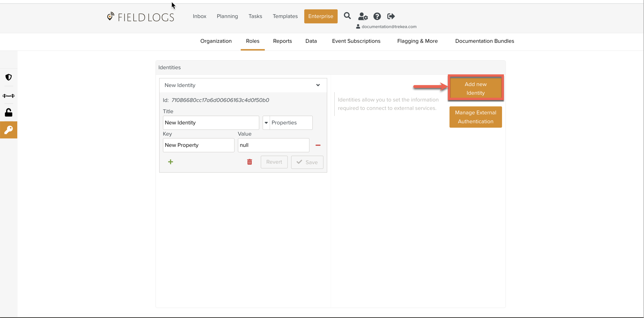Click the help question mark icon
644x318 pixels.
click(x=377, y=16)
